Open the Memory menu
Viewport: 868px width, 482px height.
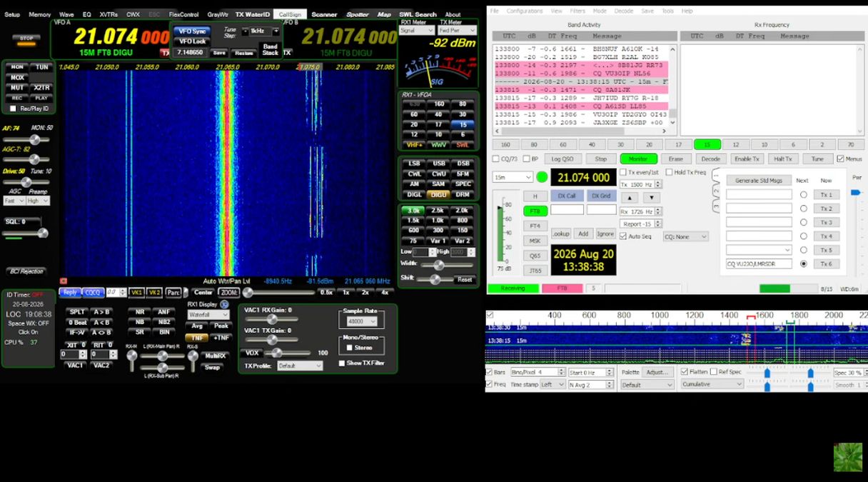(x=40, y=14)
